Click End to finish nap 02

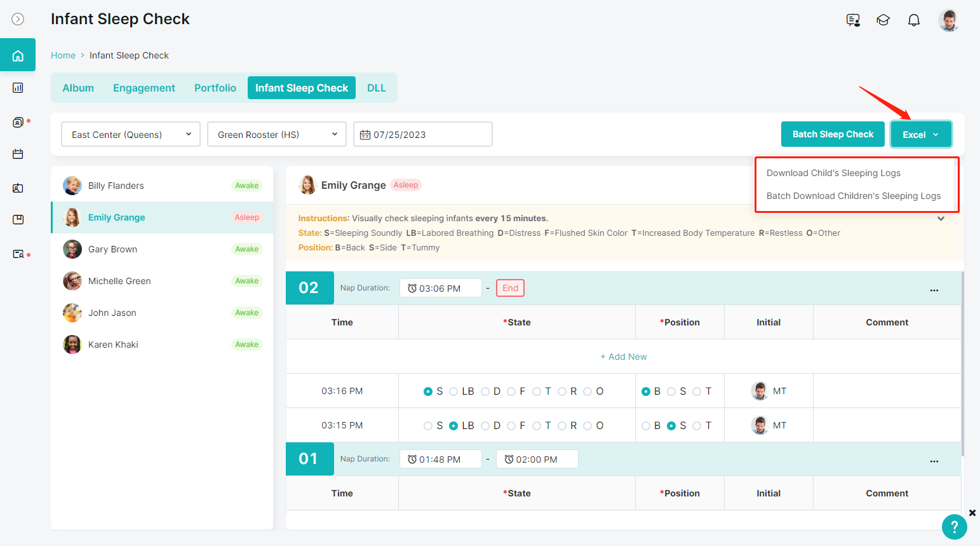tap(510, 288)
